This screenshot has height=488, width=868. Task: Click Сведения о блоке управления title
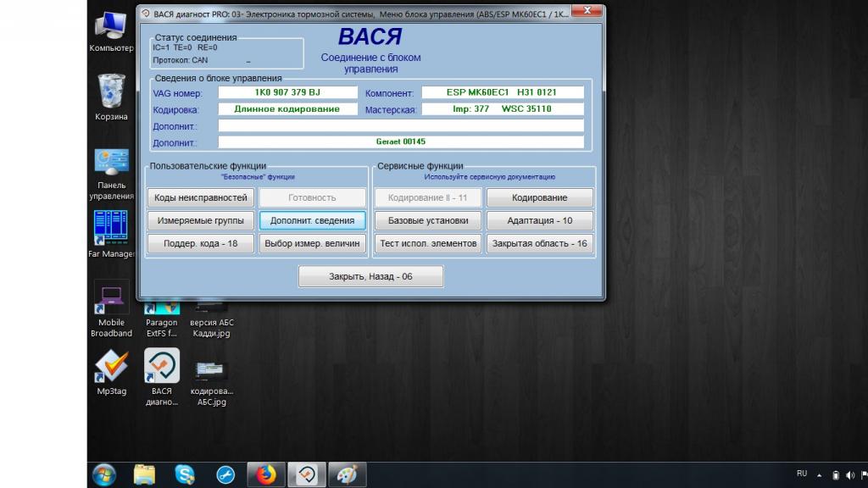coord(218,79)
